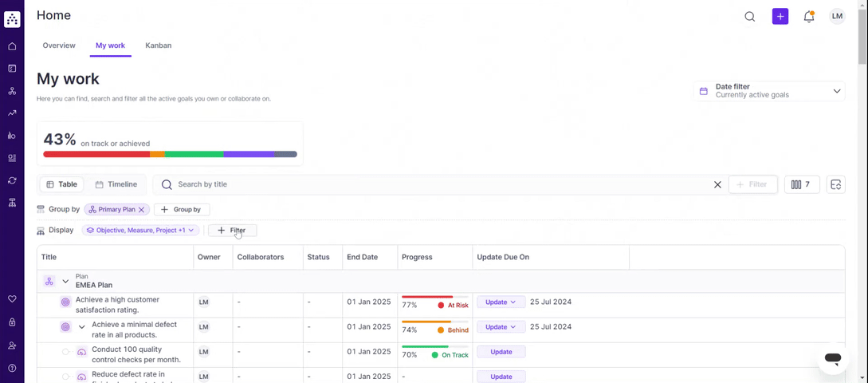This screenshot has height=383, width=868.
Task: Open the notifications bell
Action: [809, 17]
